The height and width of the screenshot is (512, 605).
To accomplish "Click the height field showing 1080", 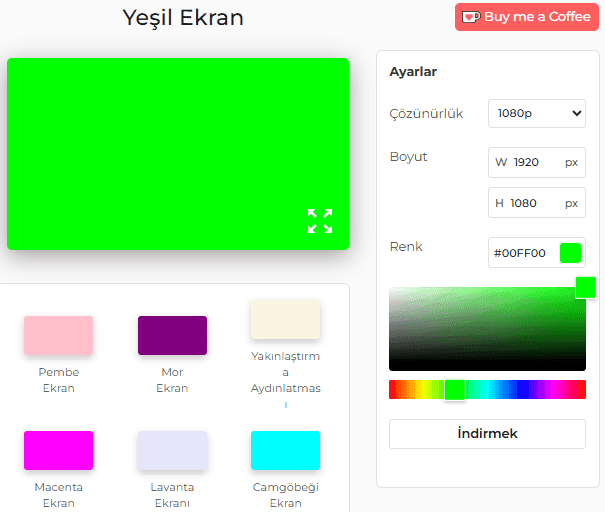I will [x=537, y=203].
